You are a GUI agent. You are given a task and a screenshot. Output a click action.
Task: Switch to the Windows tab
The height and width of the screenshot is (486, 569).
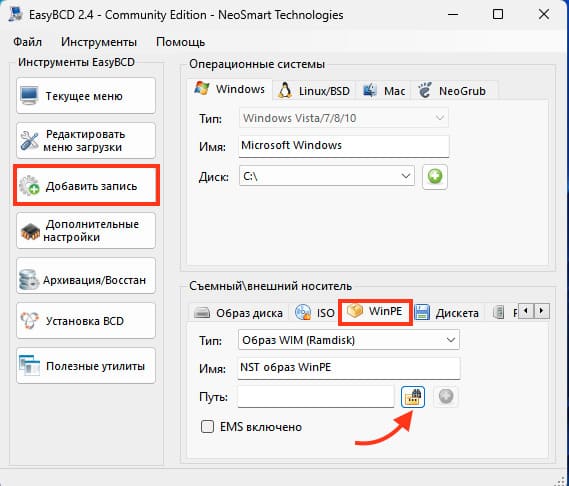(230, 89)
